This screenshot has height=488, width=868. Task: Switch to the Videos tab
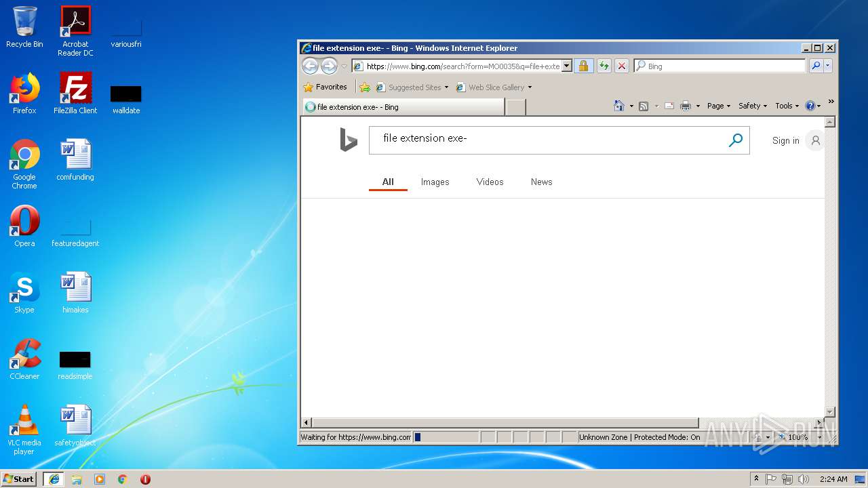click(x=490, y=182)
